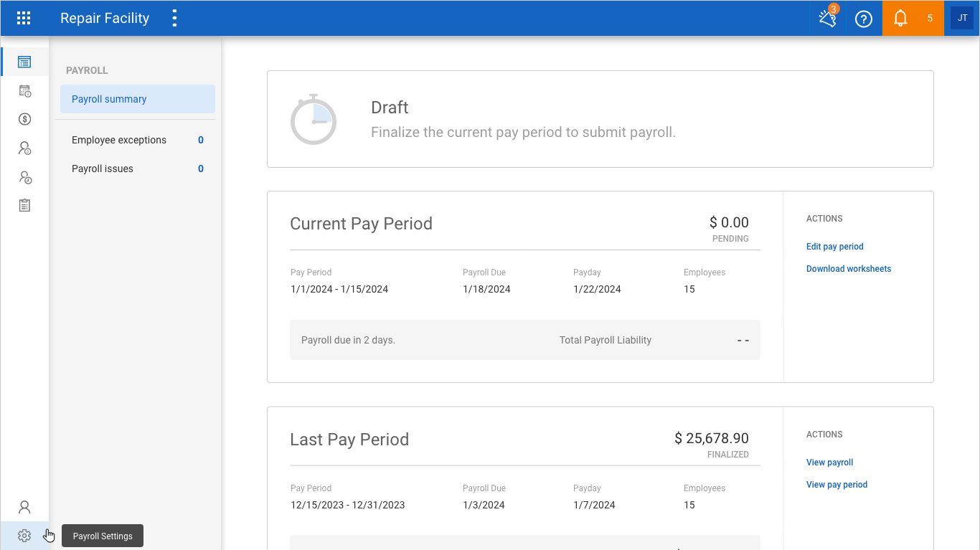Click the Current Pay Period heading
This screenshot has height=550, width=980.
pos(361,224)
